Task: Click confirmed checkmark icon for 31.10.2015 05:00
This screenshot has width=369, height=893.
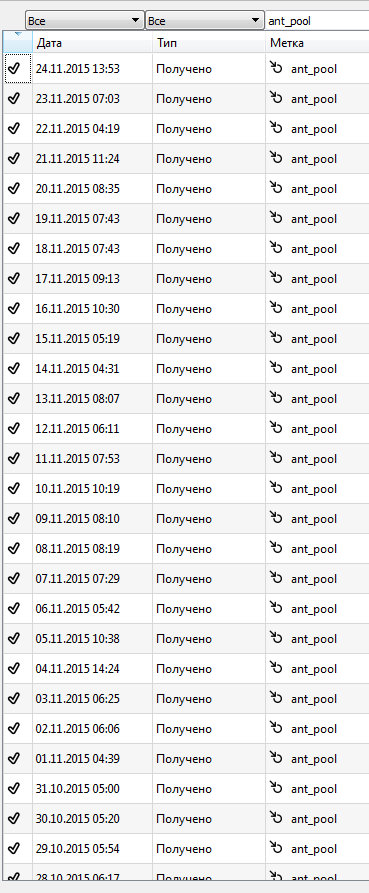Action: pyautogui.click(x=14, y=789)
